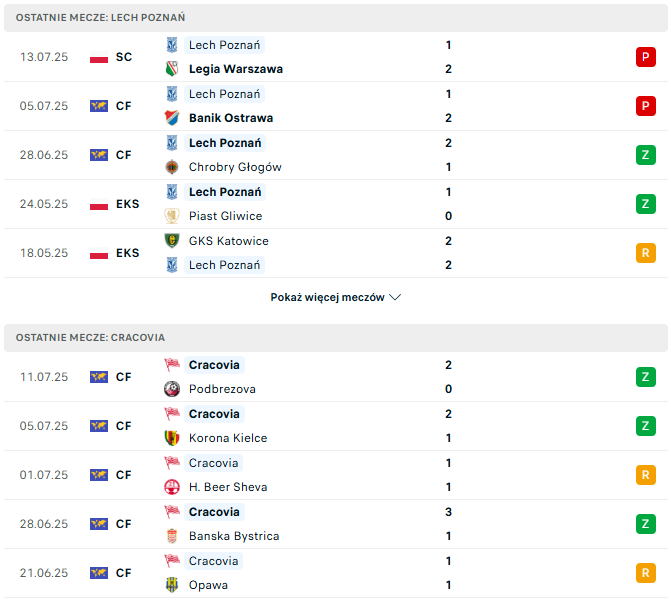The image size is (671, 611).
Task: Click the red P badge for Legia match
Action: tap(646, 57)
